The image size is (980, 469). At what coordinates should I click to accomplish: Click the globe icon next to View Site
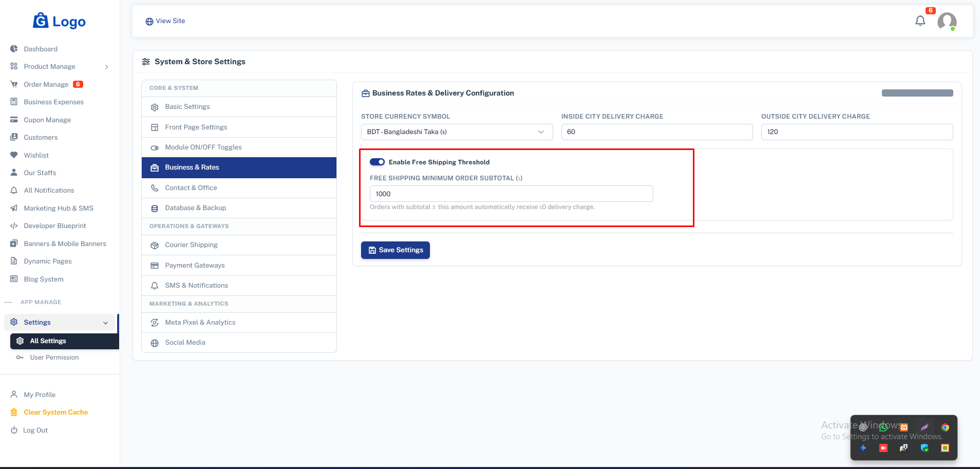(149, 22)
